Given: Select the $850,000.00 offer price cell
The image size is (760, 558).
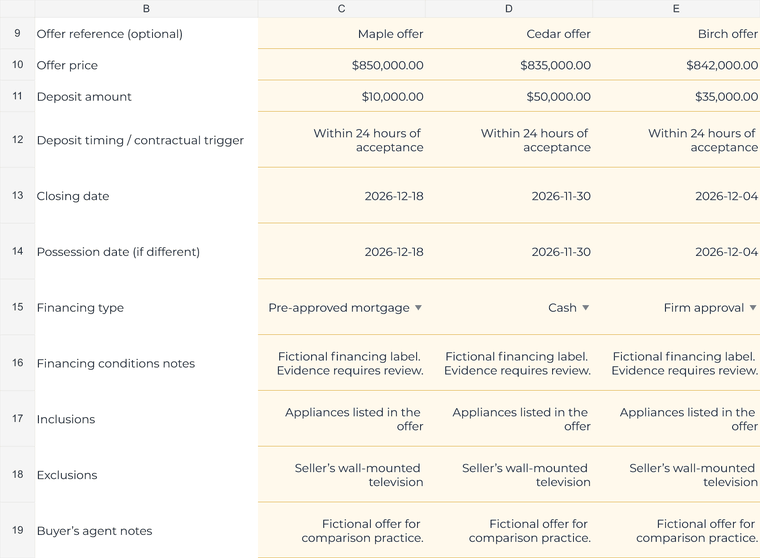Looking at the screenshot, I should coord(342,65).
